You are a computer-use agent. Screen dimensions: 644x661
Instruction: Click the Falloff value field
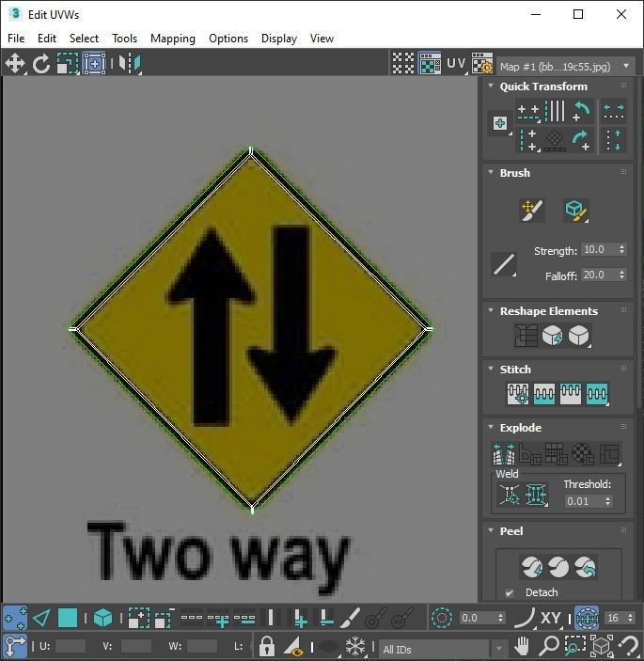[x=599, y=275]
